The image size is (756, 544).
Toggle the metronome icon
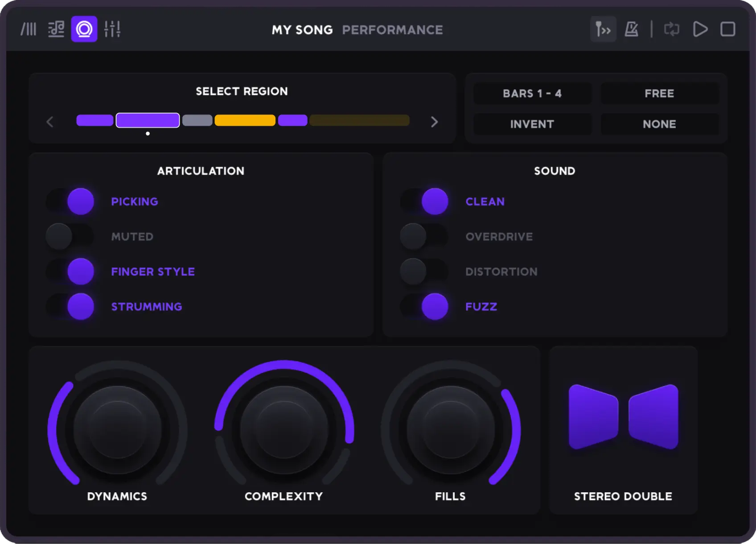pyautogui.click(x=631, y=29)
